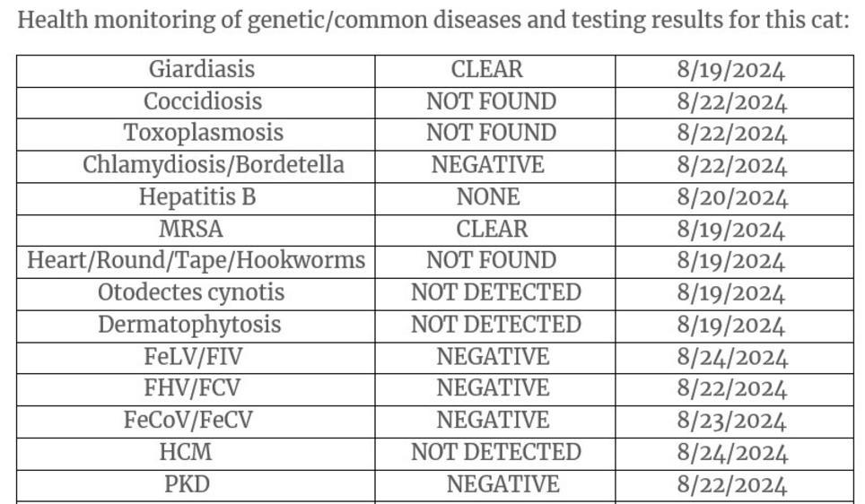Select the FeCoV/FeCV row label
Viewport: 865px width, 504px height.
point(188,420)
